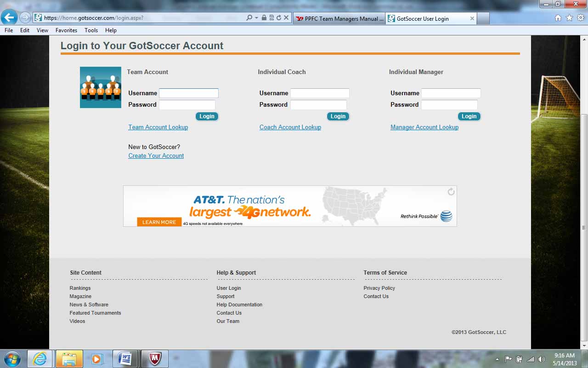This screenshot has height=368, width=588.
Task: Open the News & Software footer link
Action: click(89, 305)
